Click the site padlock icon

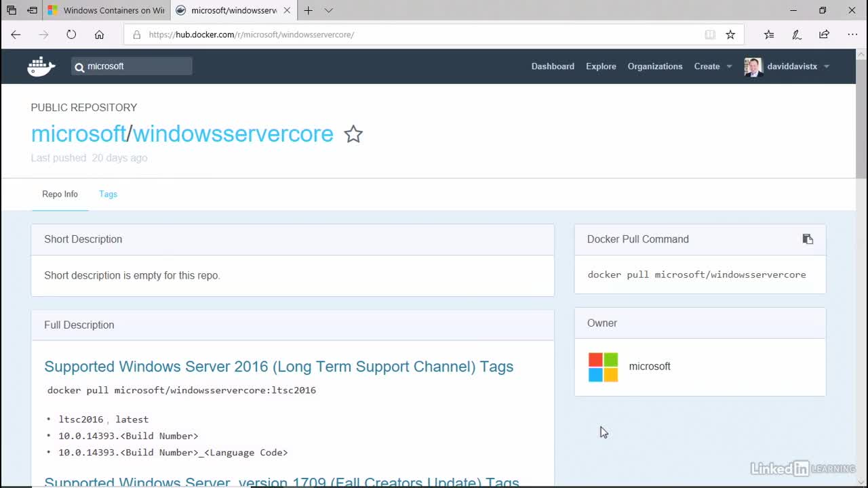click(136, 35)
